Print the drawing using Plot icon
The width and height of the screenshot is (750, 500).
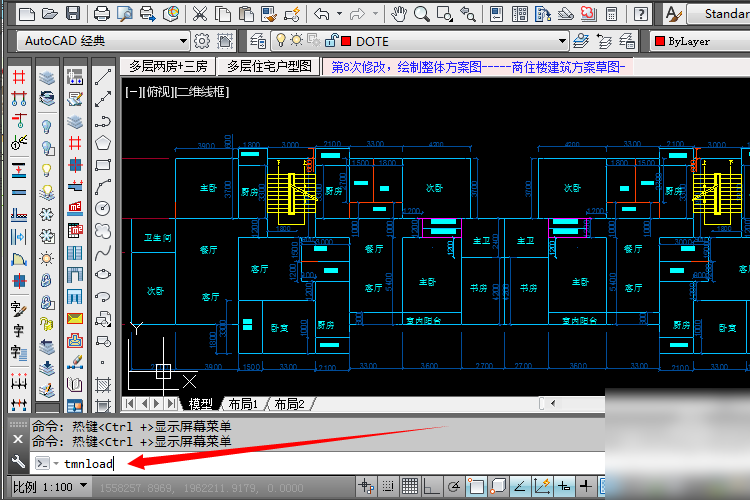(x=101, y=14)
